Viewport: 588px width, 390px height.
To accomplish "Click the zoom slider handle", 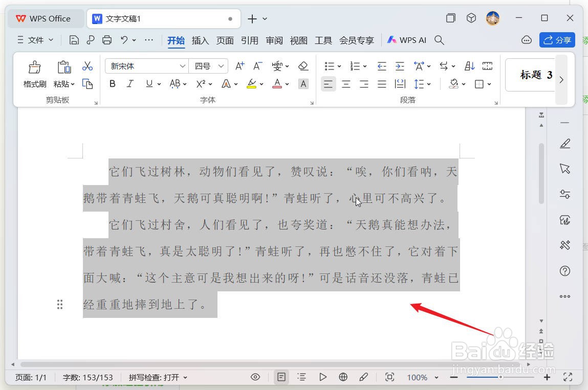I will coord(500,377).
